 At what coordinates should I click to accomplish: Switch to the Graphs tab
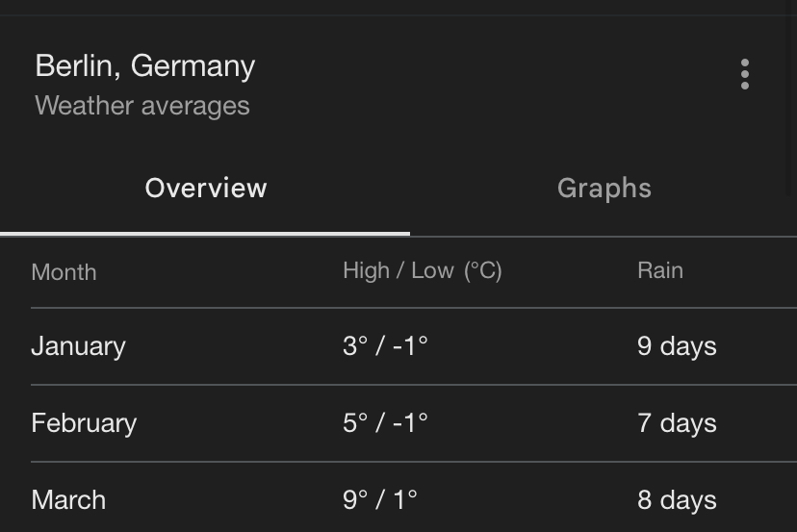[604, 188]
